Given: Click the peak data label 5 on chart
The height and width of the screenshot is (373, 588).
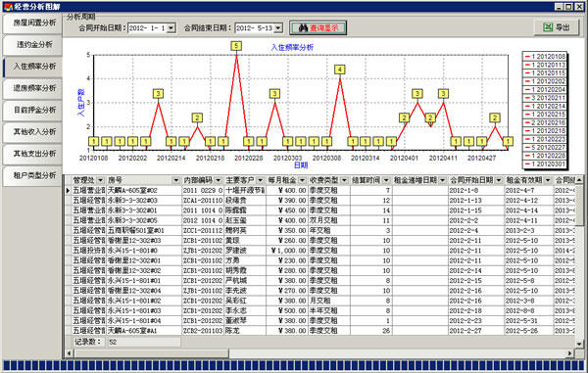Looking at the screenshot, I should coord(236,46).
